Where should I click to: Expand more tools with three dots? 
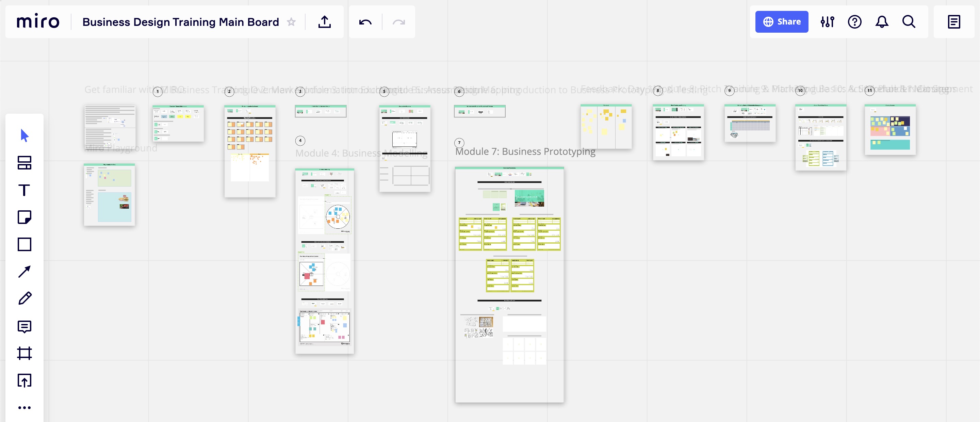click(24, 408)
